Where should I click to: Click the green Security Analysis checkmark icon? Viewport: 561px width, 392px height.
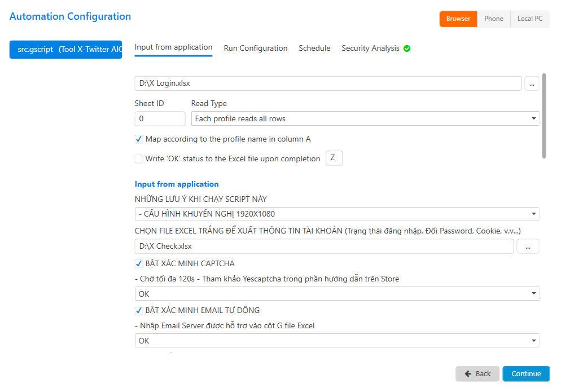click(407, 49)
